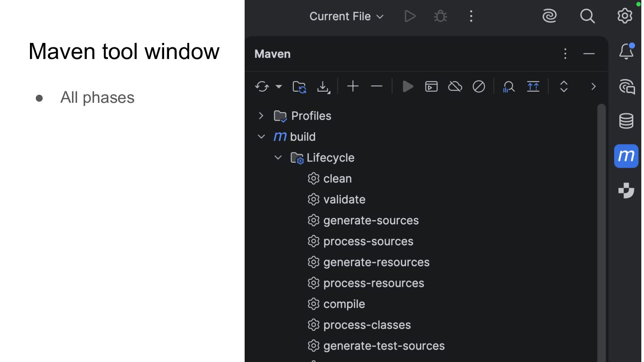Click the Maven tree vertical scrollbar

pos(602,223)
